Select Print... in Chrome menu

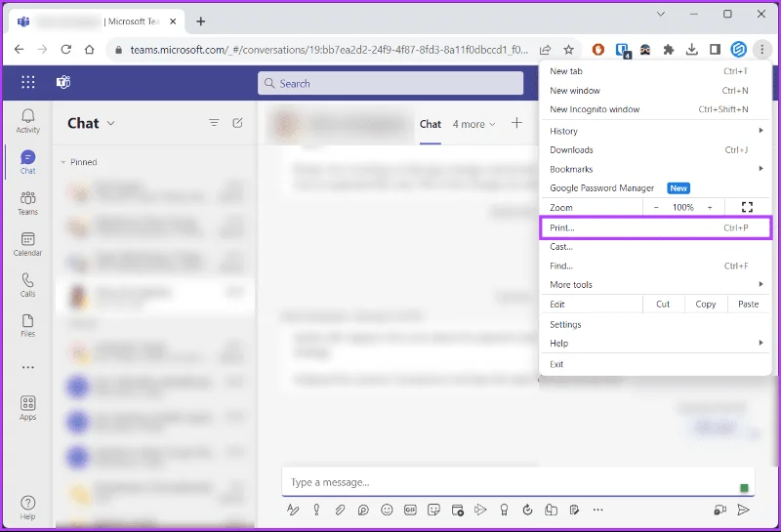pos(655,227)
